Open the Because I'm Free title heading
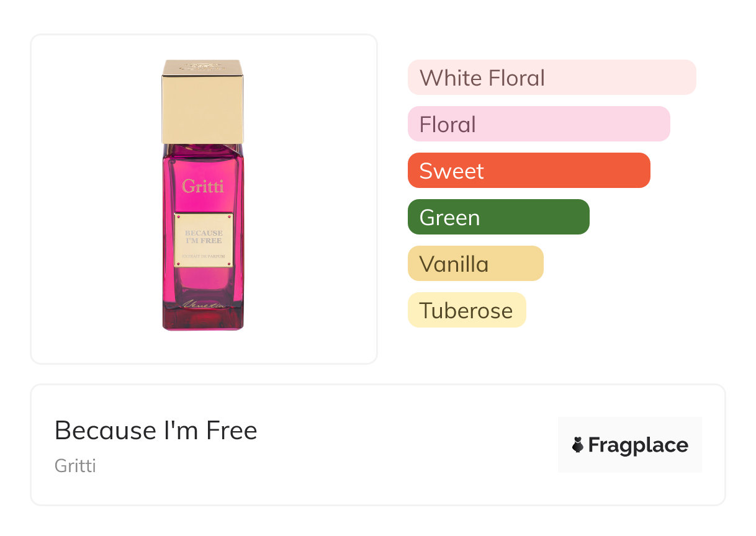Screen dimensions: 756x536 click(x=156, y=430)
